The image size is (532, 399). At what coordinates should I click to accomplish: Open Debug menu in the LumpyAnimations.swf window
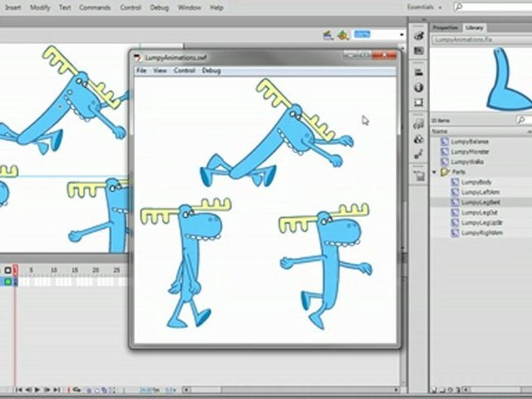click(x=211, y=70)
